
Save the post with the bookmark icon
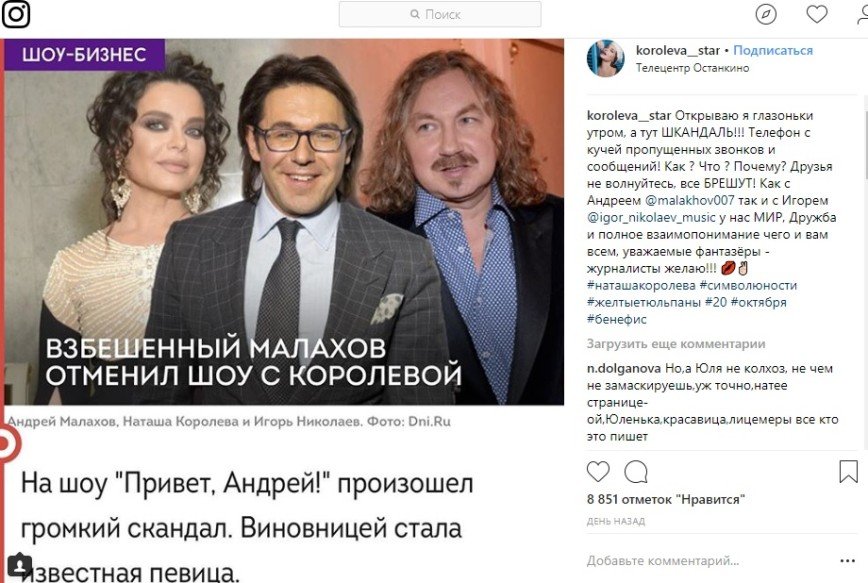click(x=848, y=472)
